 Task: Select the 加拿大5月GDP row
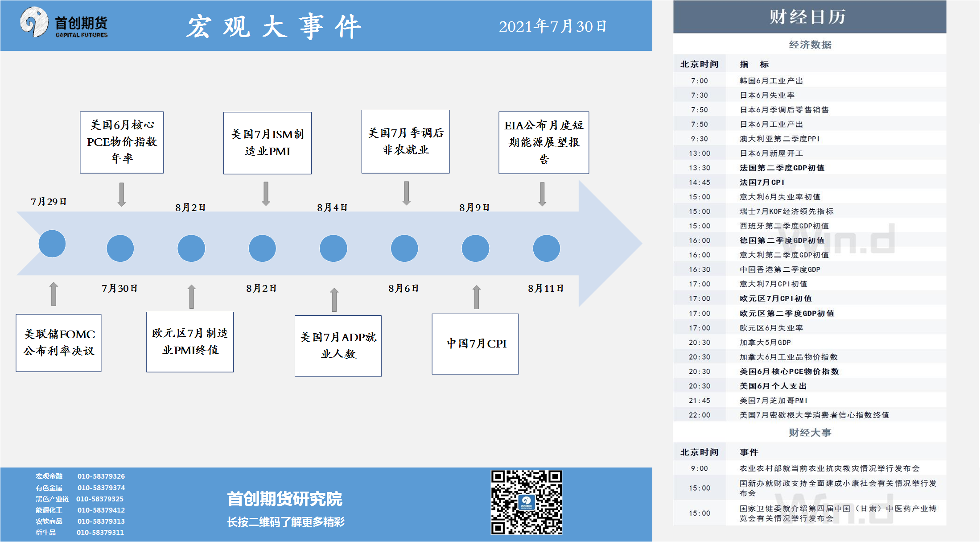810,342
